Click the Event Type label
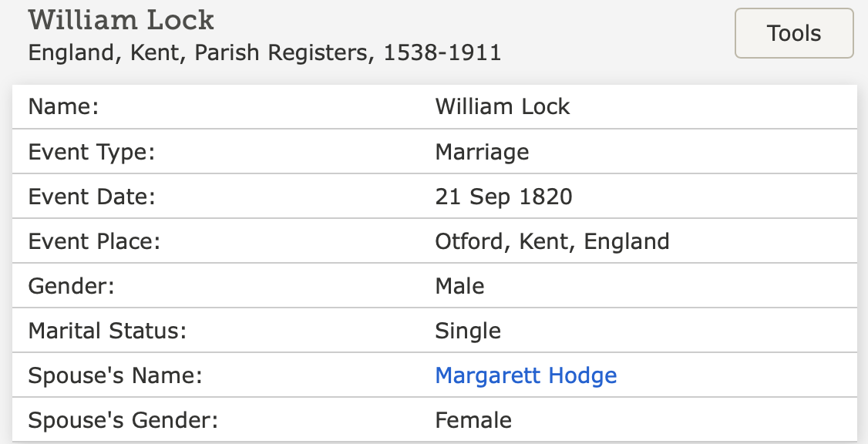The height and width of the screenshot is (444, 868). coord(92,152)
